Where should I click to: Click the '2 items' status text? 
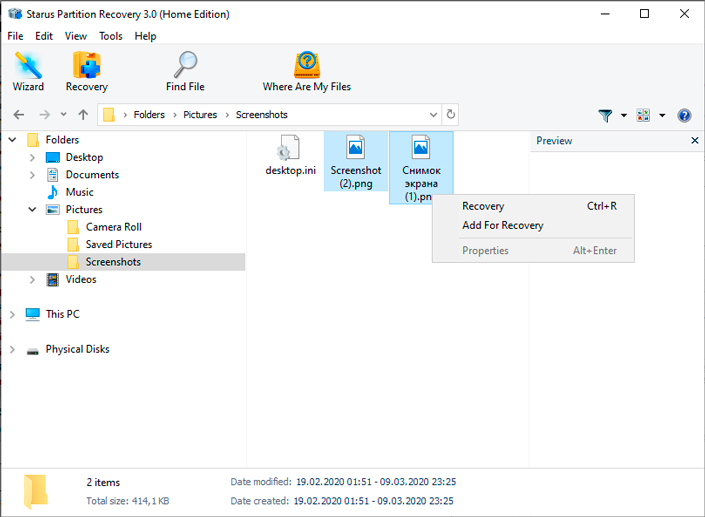click(x=103, y=482)
